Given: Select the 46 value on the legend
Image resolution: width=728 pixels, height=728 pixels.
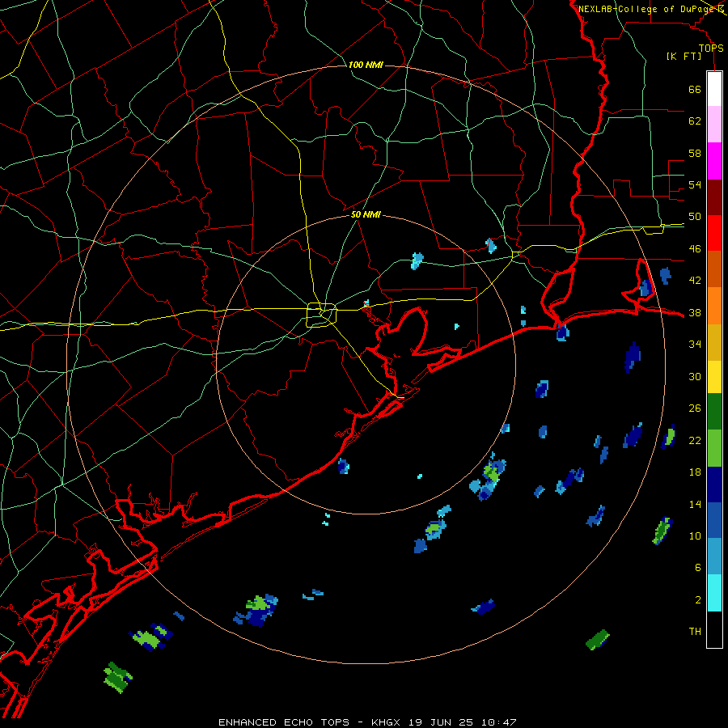Looking at the screenshot, I should [695, 249].
